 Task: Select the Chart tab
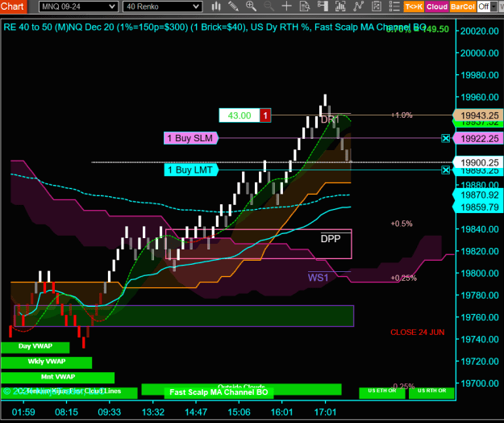coord(12,6)
